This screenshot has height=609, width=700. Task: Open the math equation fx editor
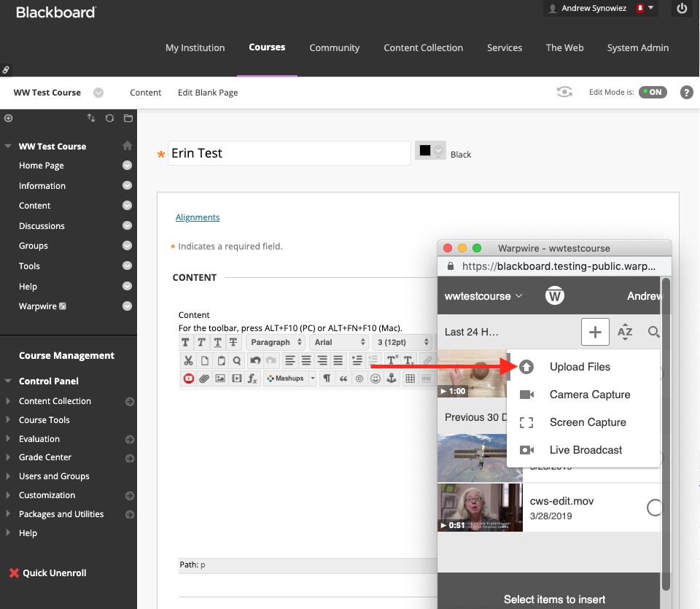click(x=253, y=379)
